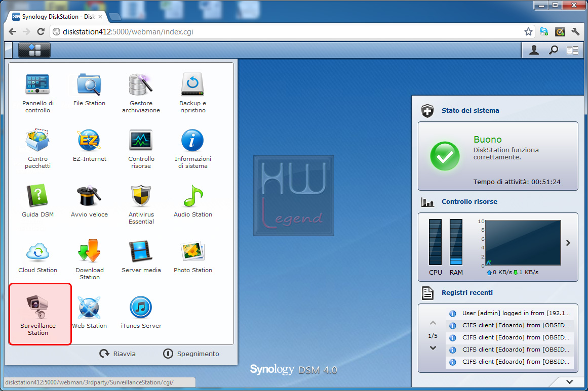Open the user account menu icon
588x391 pixels.
tap(534, 50)
